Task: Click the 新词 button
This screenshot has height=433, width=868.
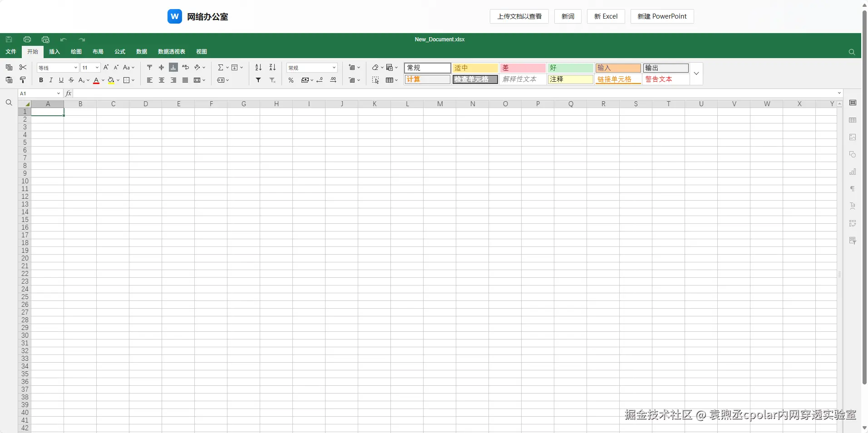Action: point(568,16)
